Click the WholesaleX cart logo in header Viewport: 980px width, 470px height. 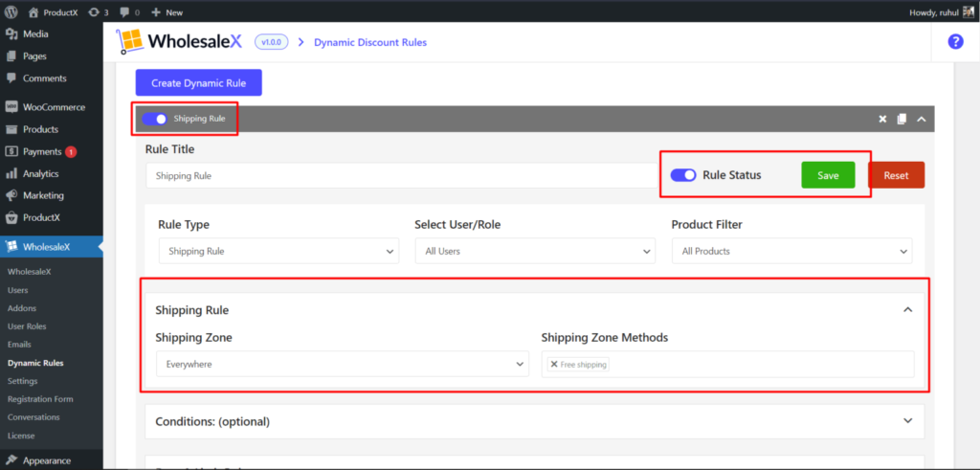130,42
